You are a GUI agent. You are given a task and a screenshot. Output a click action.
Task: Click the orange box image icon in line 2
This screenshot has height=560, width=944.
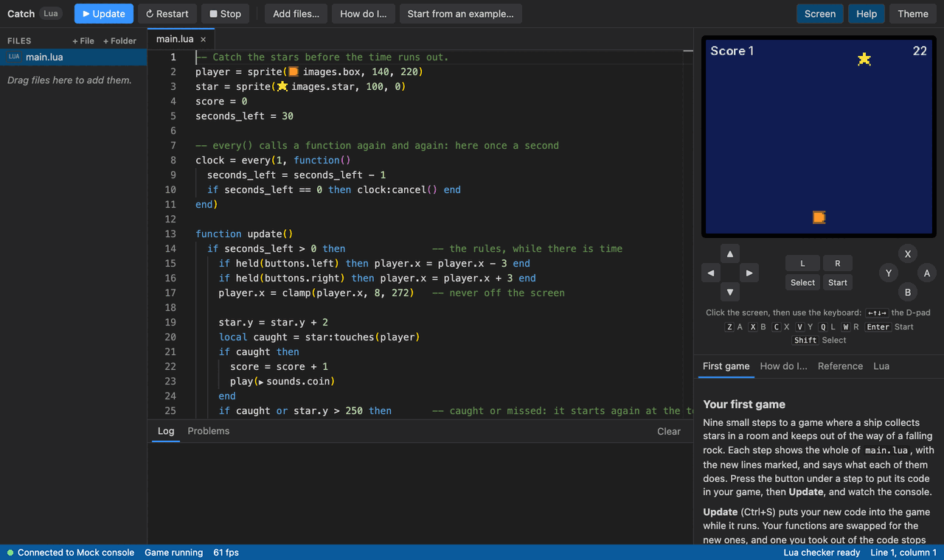294,71
